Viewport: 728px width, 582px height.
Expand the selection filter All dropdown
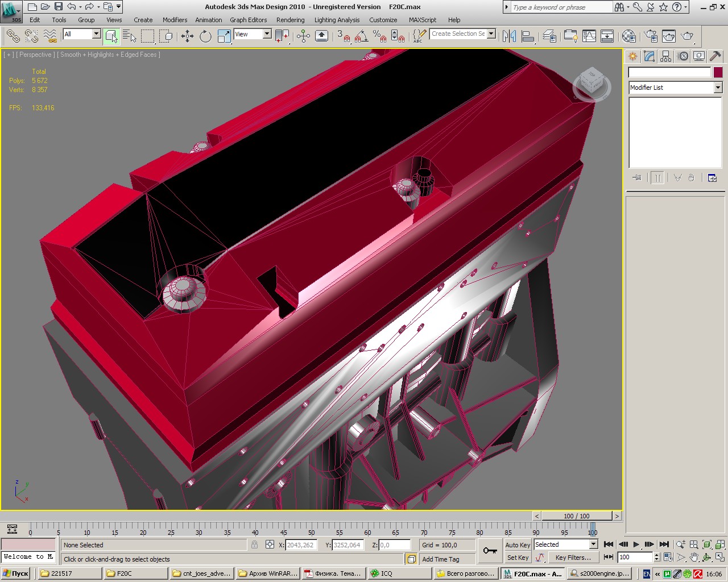(x=96, y=34)
